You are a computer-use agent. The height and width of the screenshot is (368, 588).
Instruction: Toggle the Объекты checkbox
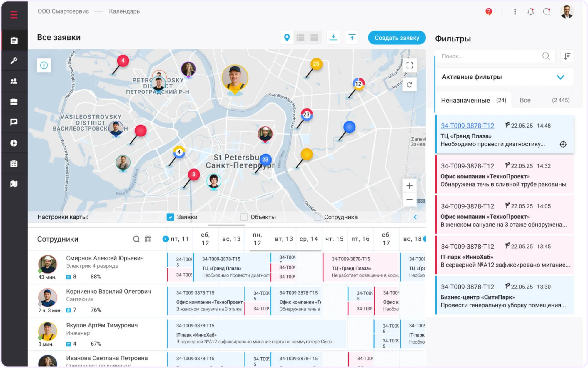[244, 217]
